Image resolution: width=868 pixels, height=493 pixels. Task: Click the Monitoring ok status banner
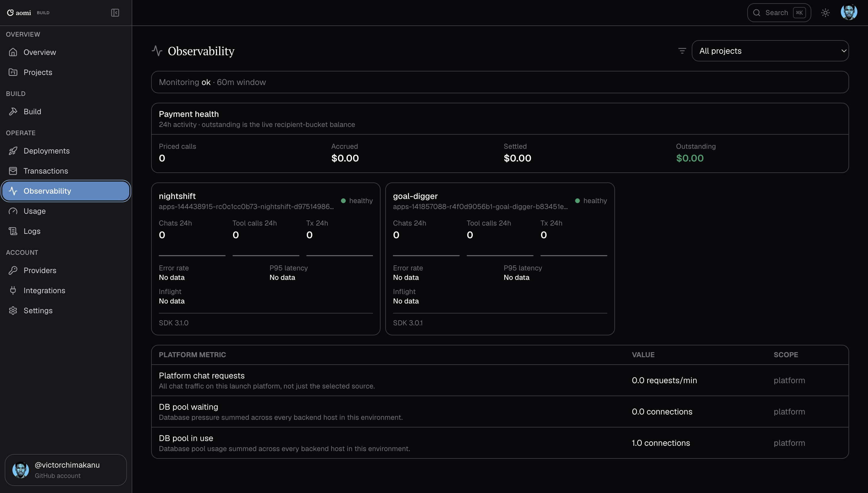[500, 82]
